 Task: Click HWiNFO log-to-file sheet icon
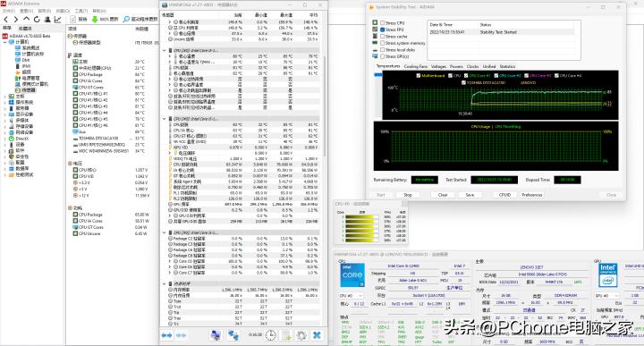click(287, 335)
